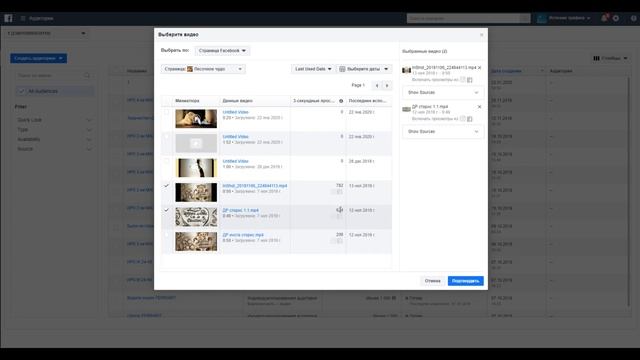Tick checkbox for third Untitled Video 1:00
Screen dimensions: 640x360
point(166,161)
